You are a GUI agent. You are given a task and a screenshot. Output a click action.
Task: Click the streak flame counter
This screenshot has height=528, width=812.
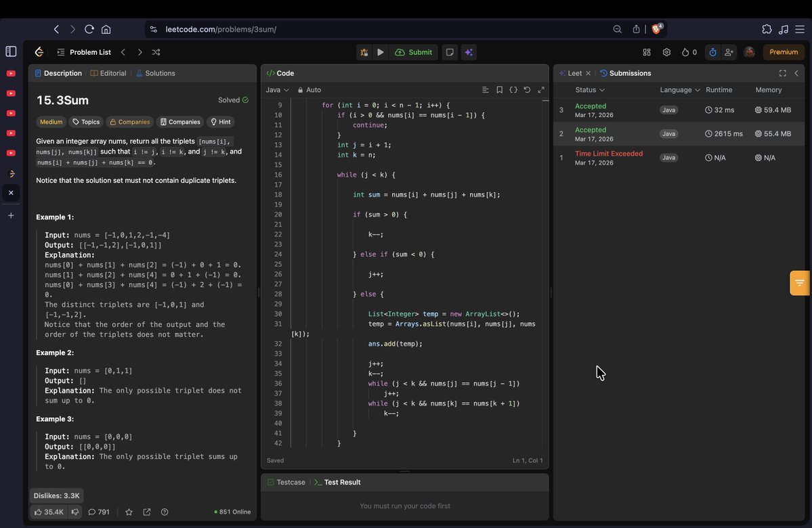click(x=689, y=52)
